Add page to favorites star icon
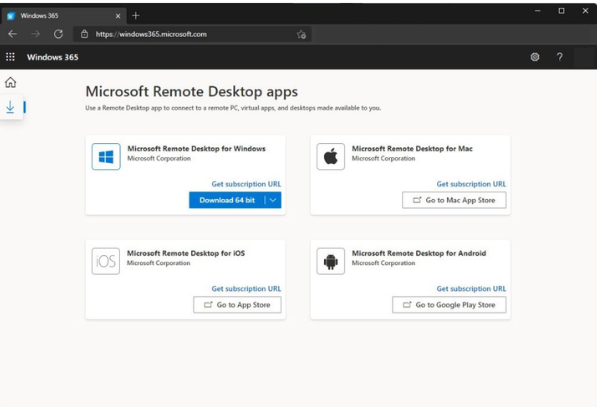This screenshot has height=407, width=597. pos(301,35)
